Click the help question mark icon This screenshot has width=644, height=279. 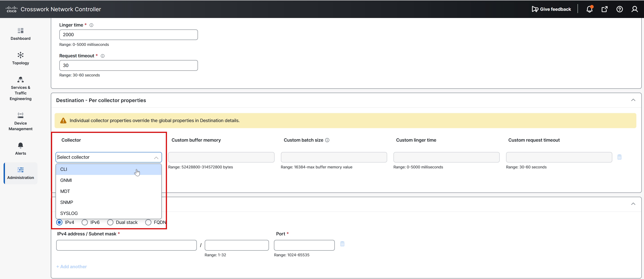click(x=619, y=9)
